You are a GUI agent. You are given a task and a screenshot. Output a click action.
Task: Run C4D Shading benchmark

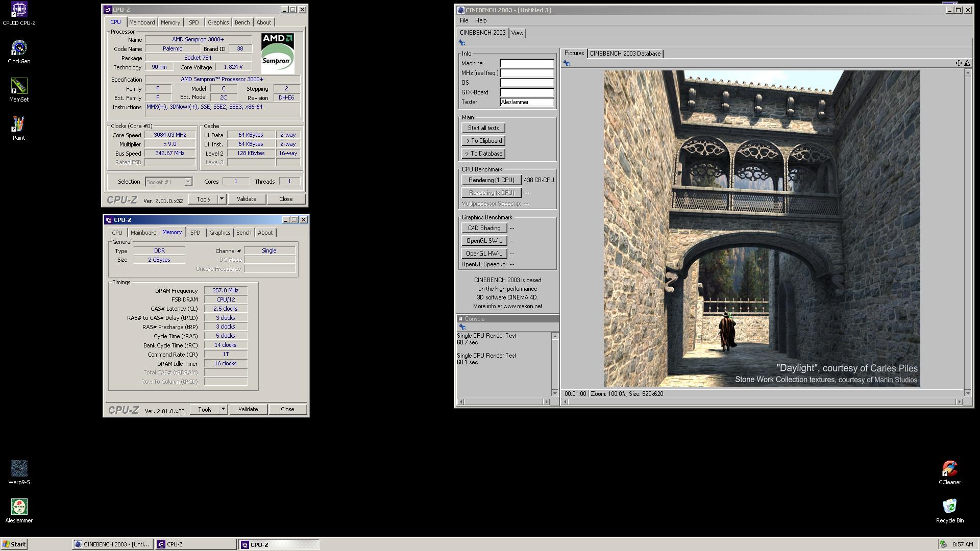tap(484, 228)
